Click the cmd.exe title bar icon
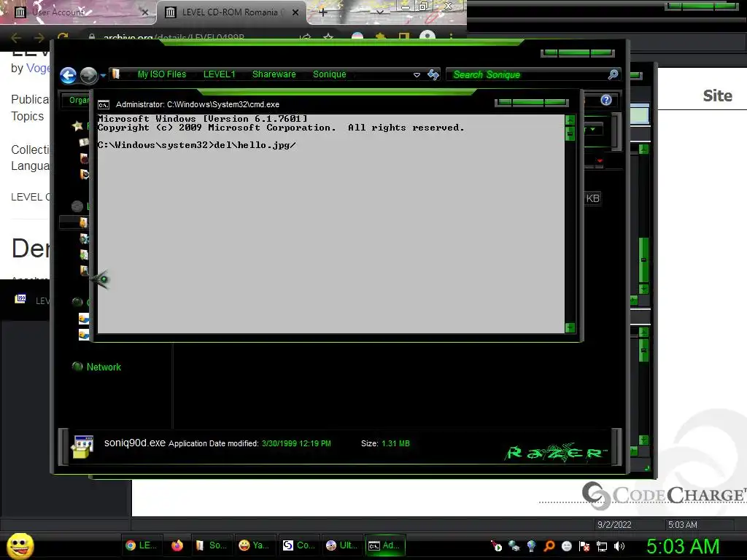747x560 pixels. (104, 105)
